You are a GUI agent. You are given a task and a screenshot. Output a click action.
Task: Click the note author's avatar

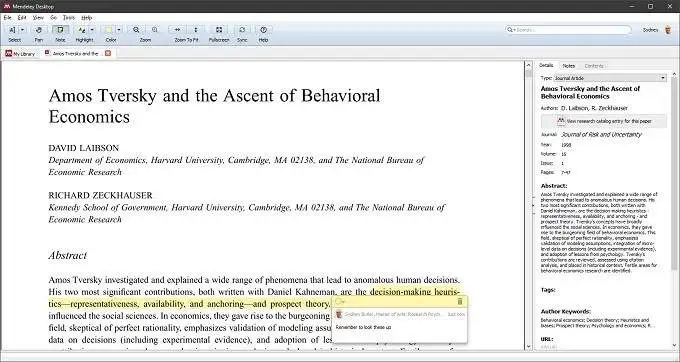(339, 314)
